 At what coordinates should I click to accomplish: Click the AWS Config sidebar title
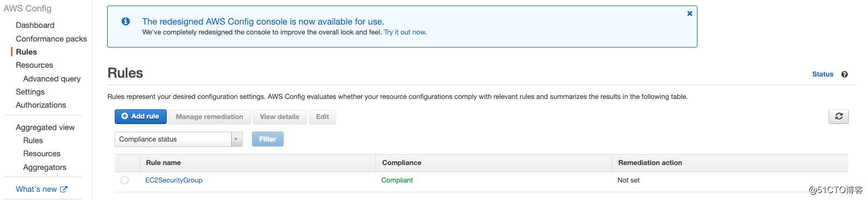[x=27, y=9]
